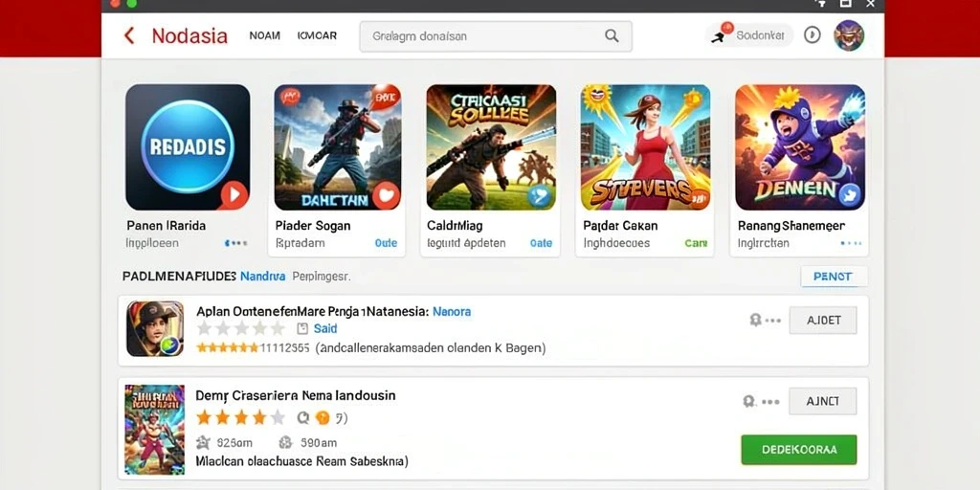Click the Oate link under CaldrMiag
The height and width of the screenshot is (490, 980).
click(x=542, y=243)
